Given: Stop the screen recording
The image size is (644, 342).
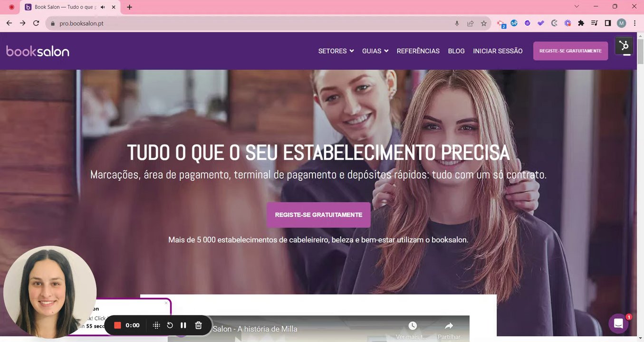Looking at the screenshot, I should pos(117,325).
